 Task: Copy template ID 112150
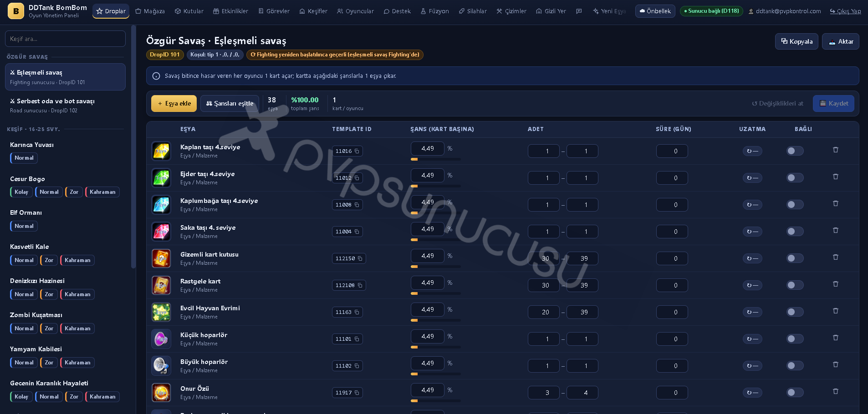(360, 259)
